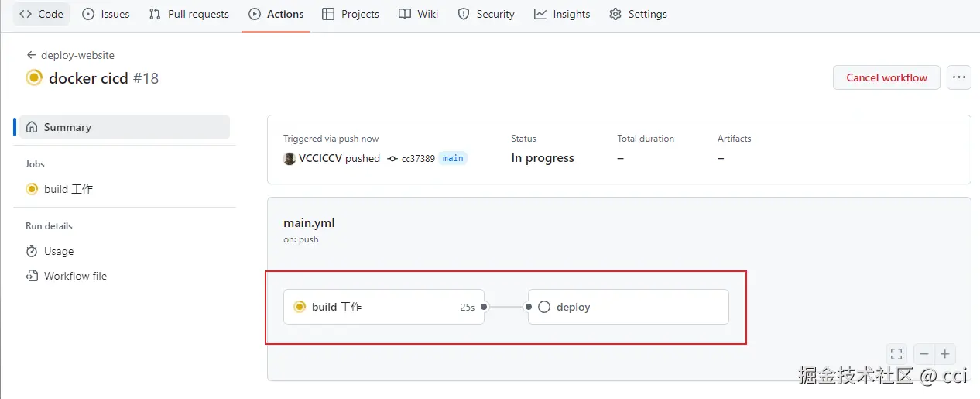Select Summary in the sidebar
The image size is (980, 399).
tap(125, 127)
